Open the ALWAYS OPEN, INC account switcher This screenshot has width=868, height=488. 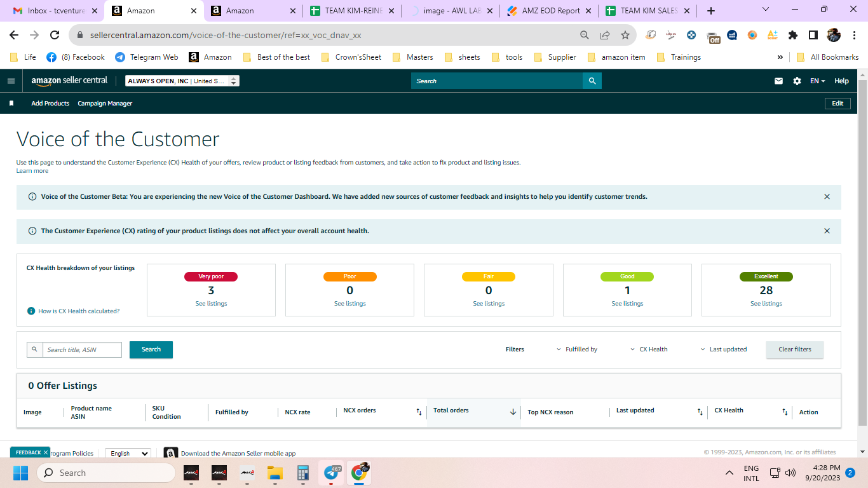tap(182, 81)
